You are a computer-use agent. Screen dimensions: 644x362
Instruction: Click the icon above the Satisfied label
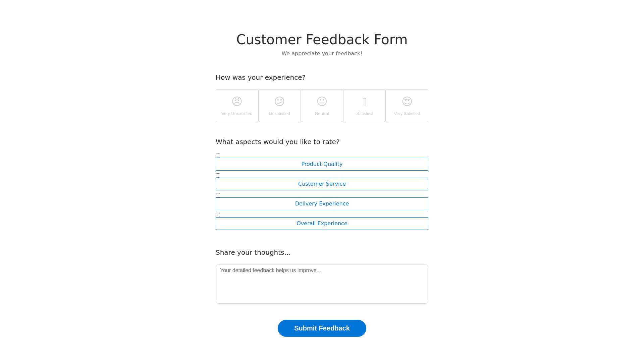[x=364, y=102]
